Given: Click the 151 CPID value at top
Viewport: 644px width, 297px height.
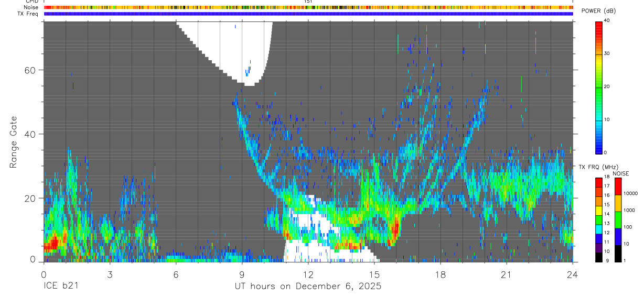Looking at the screenshot, I should pyautogui.click(x=308, y=2).
